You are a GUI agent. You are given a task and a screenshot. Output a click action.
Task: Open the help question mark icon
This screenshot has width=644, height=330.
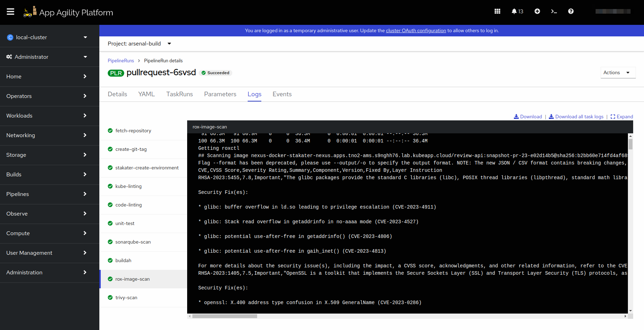coord(571,11)
